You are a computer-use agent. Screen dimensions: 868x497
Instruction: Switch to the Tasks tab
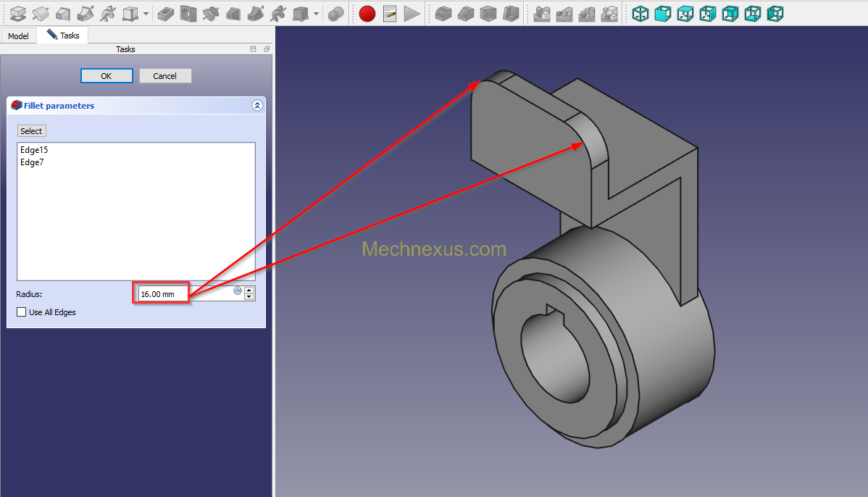coord(62,35)
